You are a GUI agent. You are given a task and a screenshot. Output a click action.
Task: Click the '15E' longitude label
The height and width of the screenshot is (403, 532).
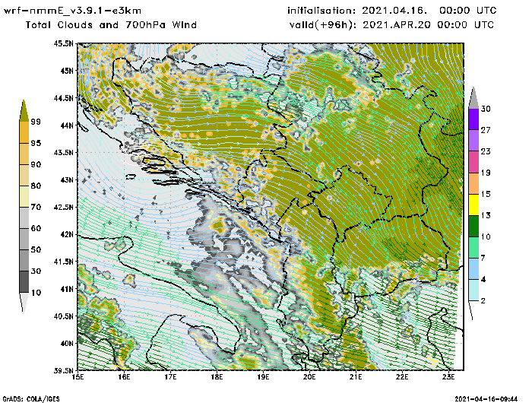point(78,377)
